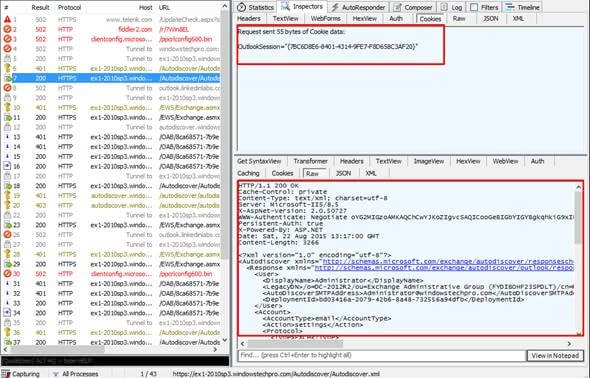
Task: Sort sessions by Protocol column header
Action: (69, 7)
